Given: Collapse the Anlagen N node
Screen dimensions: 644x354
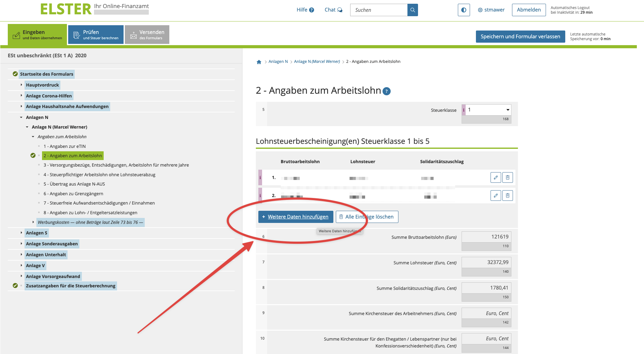Looking at the screenshot, I should coord(21,117).
